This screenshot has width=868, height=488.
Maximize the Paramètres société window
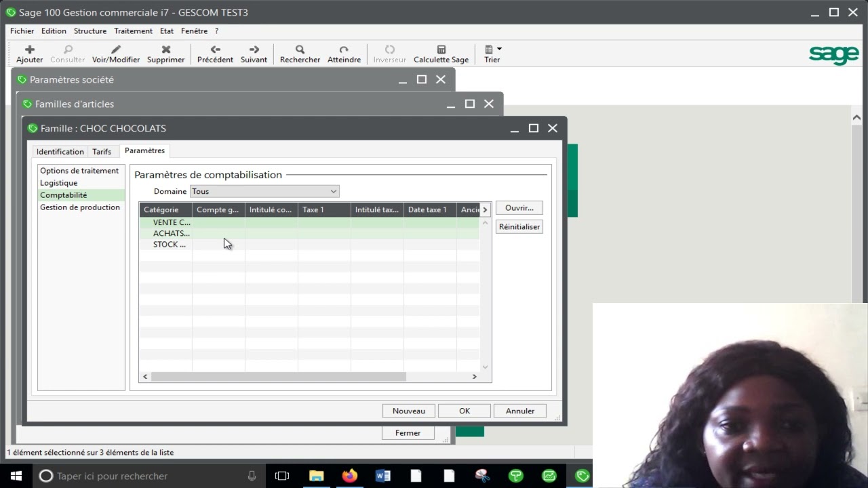[422, 79]
